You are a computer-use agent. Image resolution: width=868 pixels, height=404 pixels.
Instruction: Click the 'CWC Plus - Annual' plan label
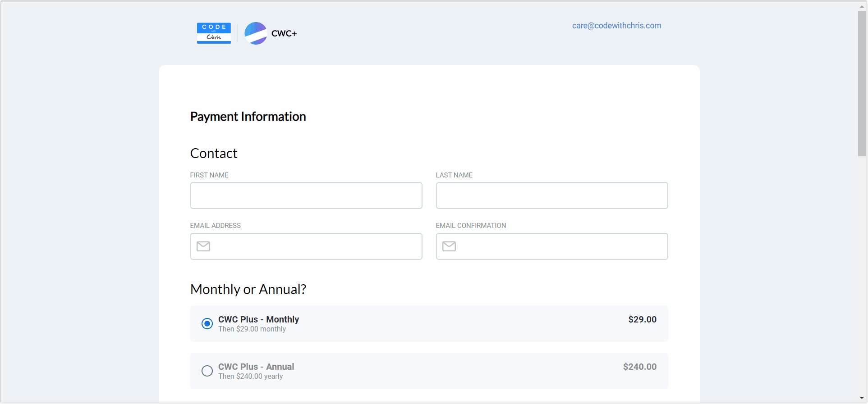click(256, 367)
